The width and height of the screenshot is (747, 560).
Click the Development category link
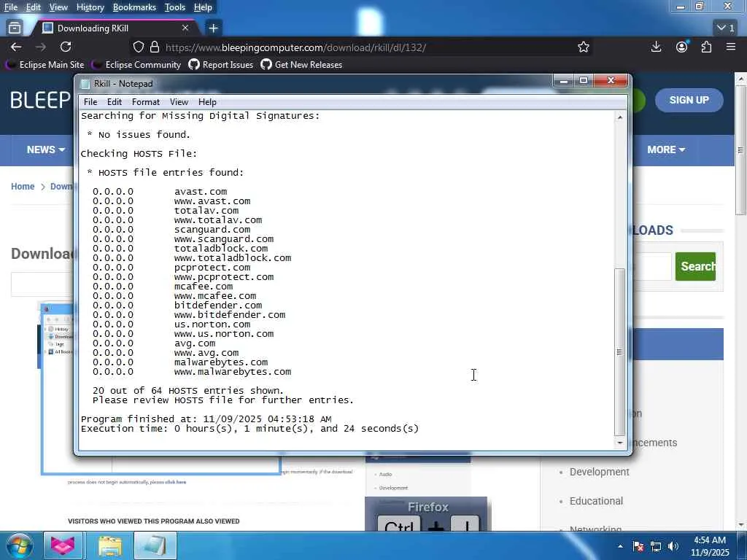[600, 472]
